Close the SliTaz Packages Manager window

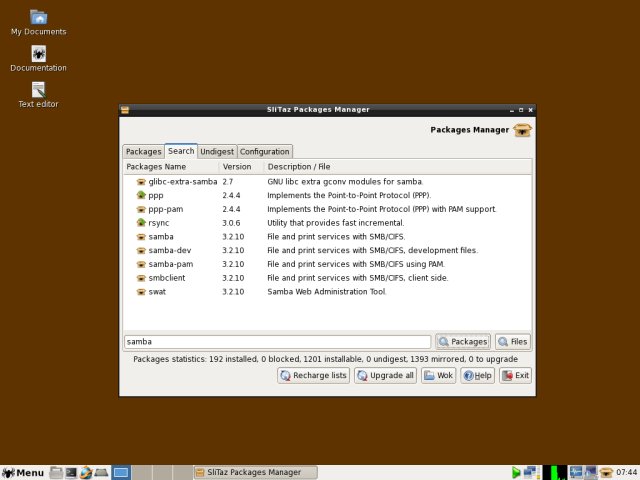point(530,110)
